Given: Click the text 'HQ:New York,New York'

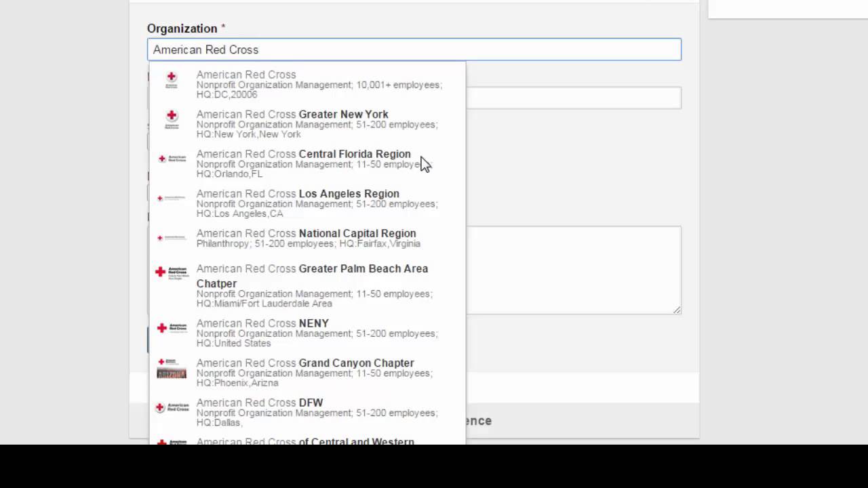Looking at the screenshot, I should (249, 134).
